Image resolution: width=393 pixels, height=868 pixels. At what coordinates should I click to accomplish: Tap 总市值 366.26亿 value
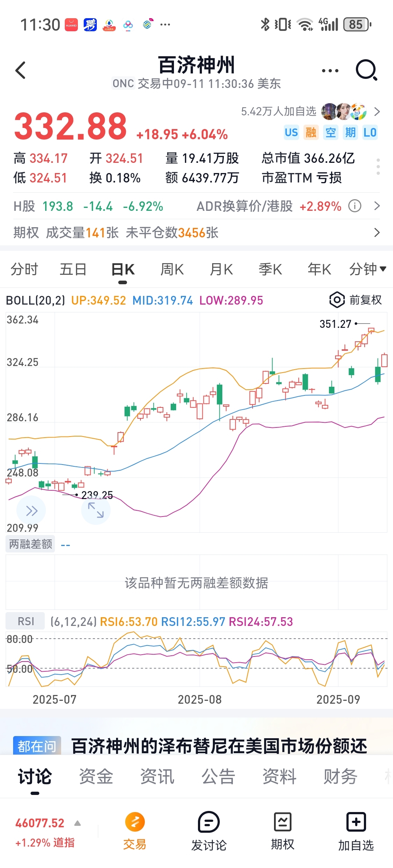point(308,158)
